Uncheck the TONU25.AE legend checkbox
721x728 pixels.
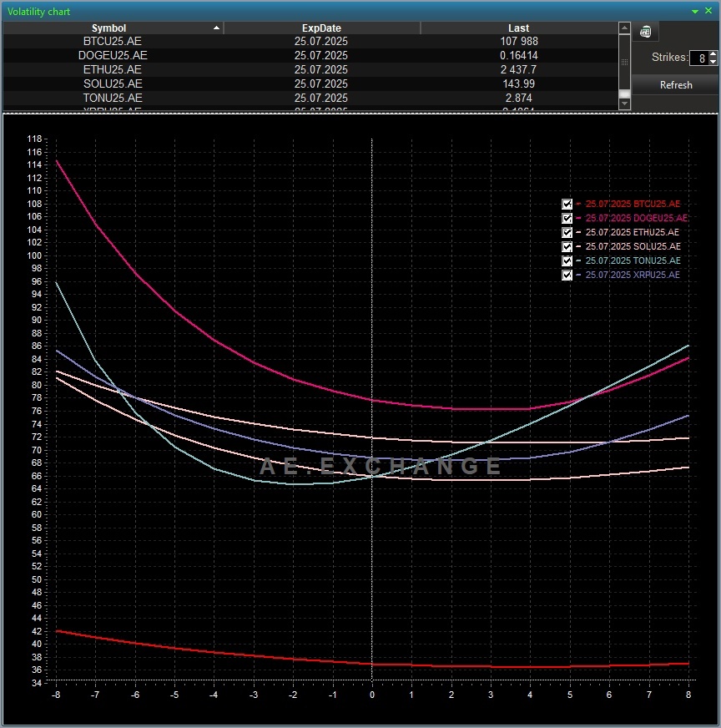(567, 260)
